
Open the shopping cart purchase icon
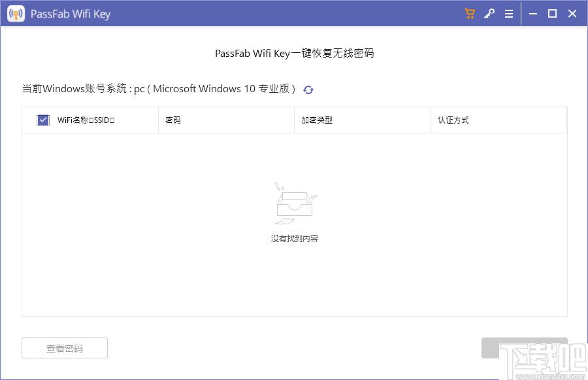pos(470,14)
